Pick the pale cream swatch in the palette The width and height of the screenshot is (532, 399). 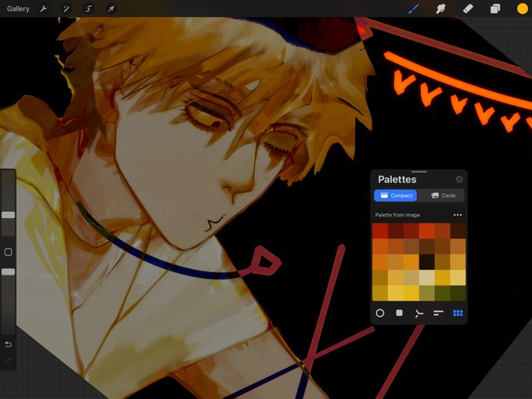427,278
